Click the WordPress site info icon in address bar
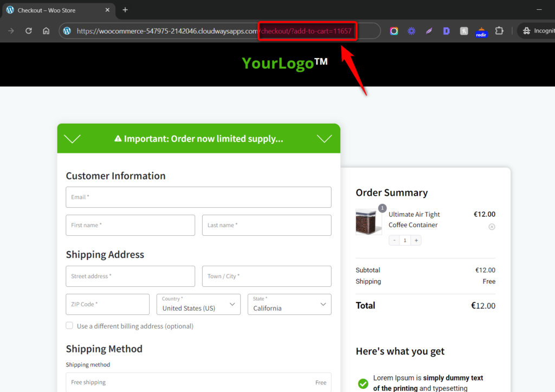Screen dimensions: 555x392 (x=67, y=31)
